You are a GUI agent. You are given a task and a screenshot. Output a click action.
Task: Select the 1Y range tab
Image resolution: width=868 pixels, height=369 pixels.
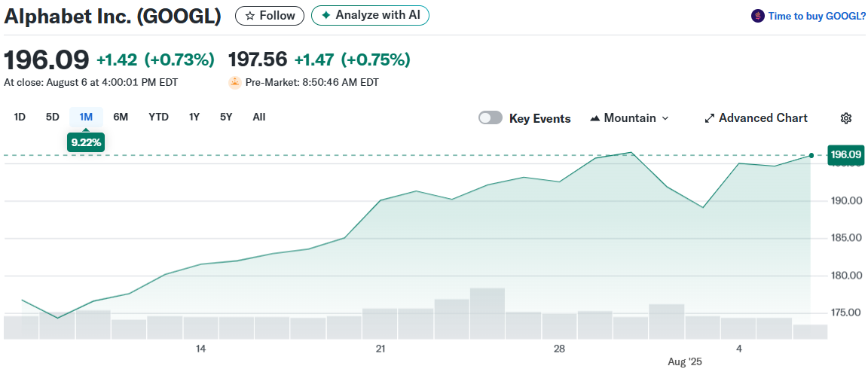pos(194,117)
